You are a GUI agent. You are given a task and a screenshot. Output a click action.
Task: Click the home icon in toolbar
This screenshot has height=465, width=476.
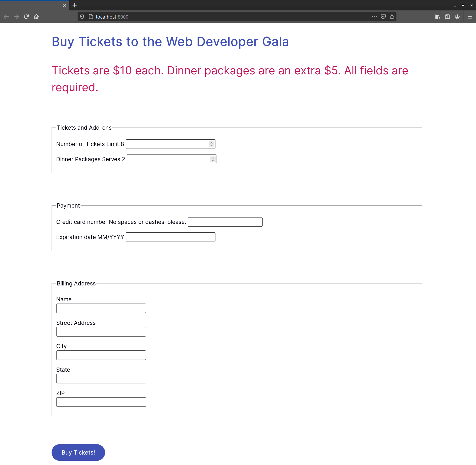pos(36,17)
